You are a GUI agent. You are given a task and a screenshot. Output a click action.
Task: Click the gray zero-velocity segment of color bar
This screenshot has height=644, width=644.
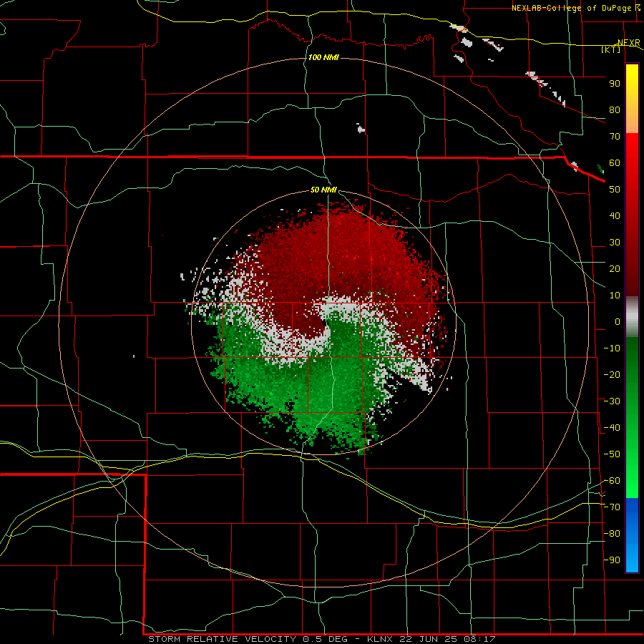pyautogui.click(x=632, y=317)
